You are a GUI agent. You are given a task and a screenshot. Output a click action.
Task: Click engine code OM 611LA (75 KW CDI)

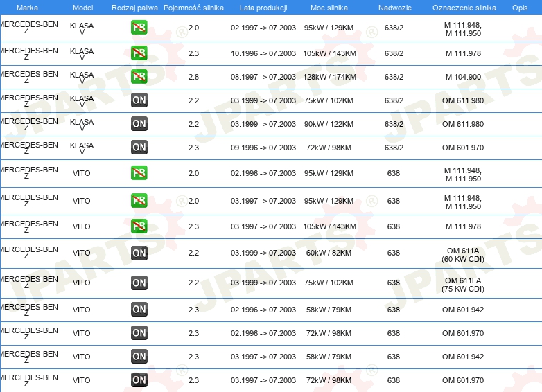point(463,285)
